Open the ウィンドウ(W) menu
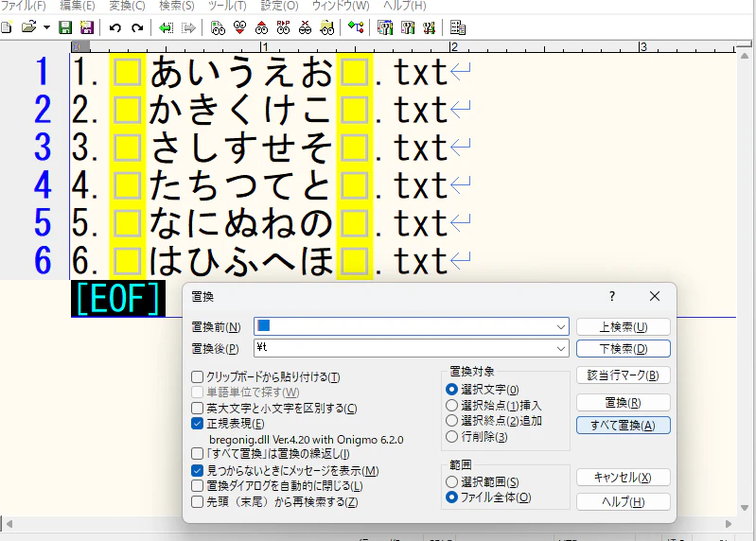Viewport: 756px width, 541px height. click(x=341, y=6)
